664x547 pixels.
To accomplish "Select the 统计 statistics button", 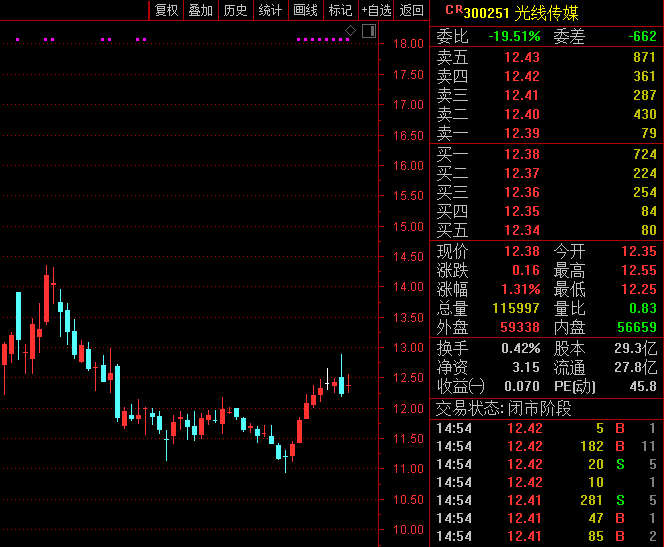I will point(270,11).
